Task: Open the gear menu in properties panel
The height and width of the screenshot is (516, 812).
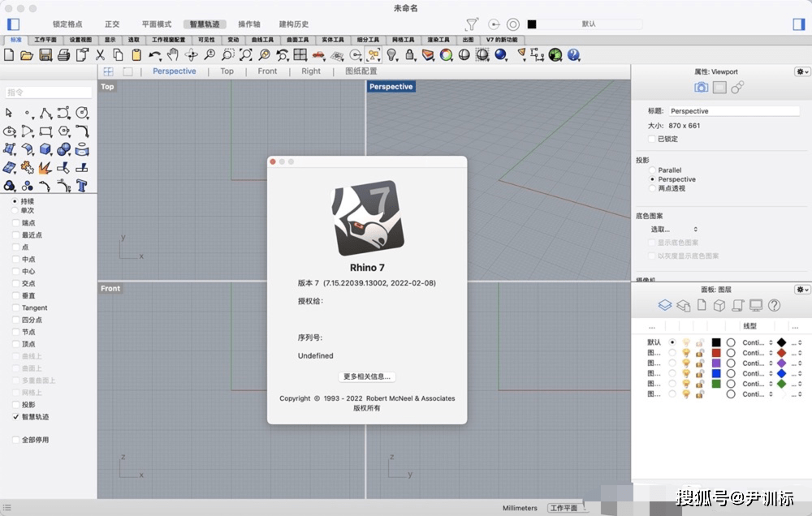Action: click(x=801, y=71)
